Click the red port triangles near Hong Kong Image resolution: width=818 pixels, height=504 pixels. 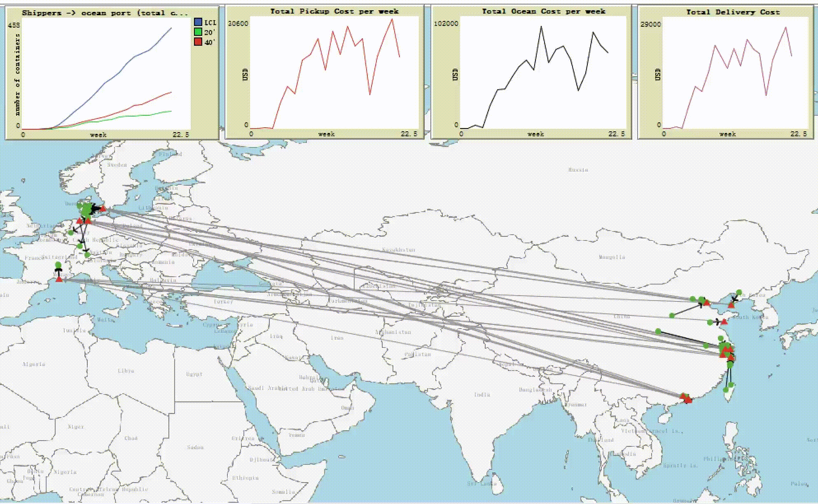(686, 398)
